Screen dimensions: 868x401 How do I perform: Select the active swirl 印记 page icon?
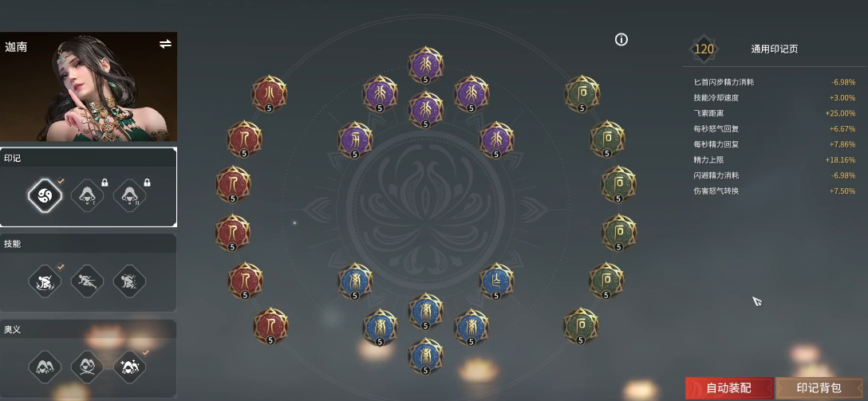point(45,195)
